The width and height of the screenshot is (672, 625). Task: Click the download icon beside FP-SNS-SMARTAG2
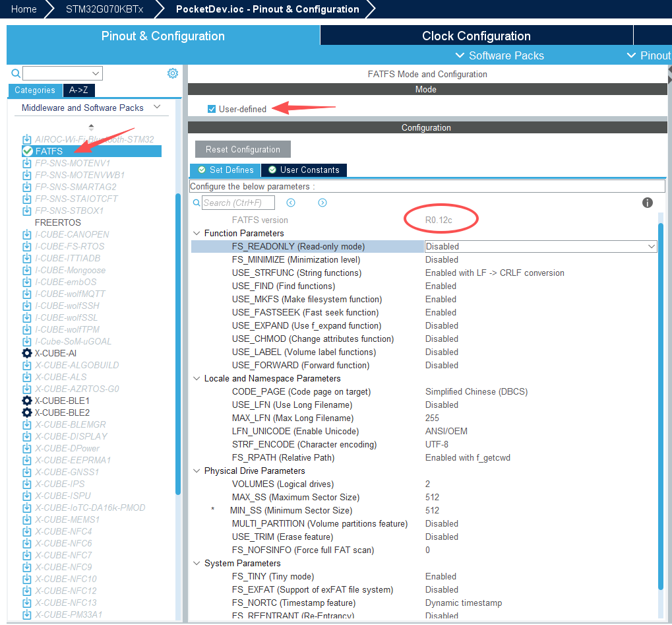click(27, 187)
